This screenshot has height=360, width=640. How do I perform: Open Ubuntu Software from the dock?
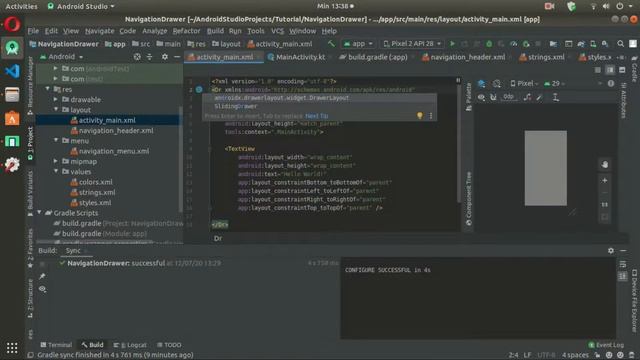[x=12, y=118]
